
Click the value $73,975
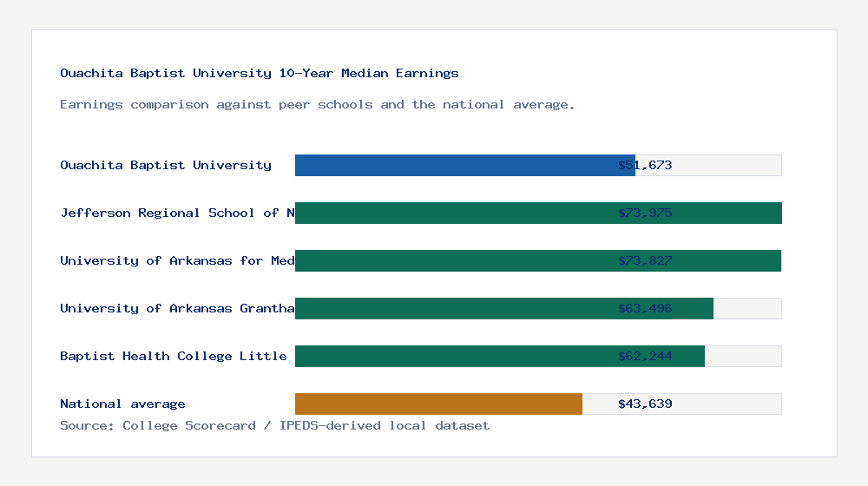pyautogui.click(x=645, y=213)
